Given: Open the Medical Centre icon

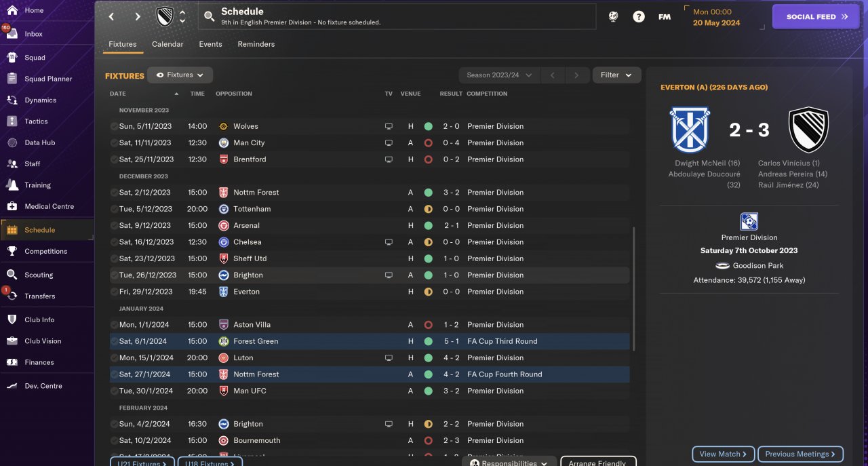Looking at the screenshot, I should pos(12,206).
